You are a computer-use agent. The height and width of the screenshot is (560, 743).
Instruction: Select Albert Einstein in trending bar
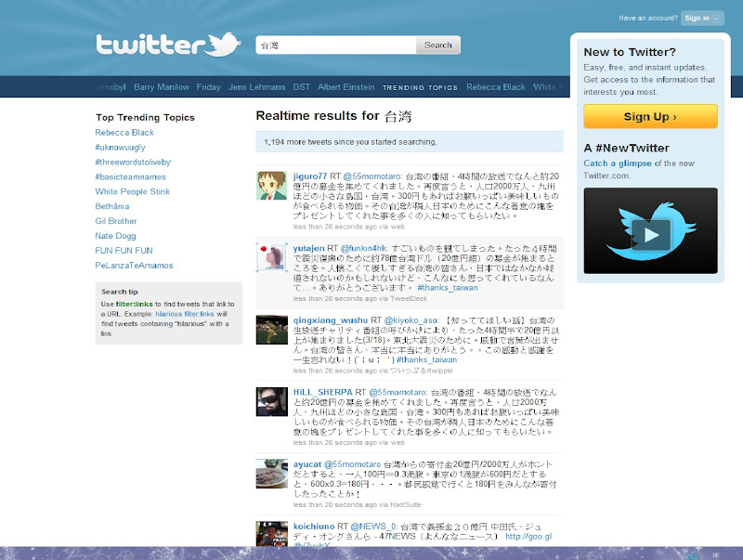[x=345, y=87]
